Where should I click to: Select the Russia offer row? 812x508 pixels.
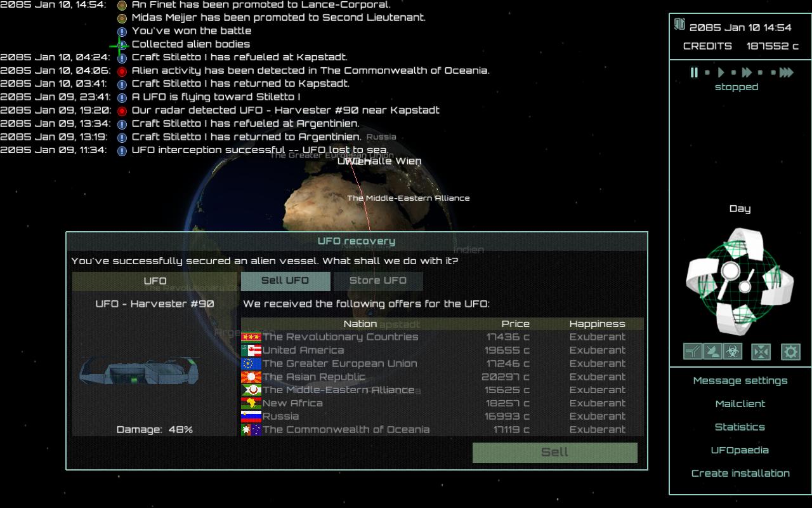(x=442, y=417)
